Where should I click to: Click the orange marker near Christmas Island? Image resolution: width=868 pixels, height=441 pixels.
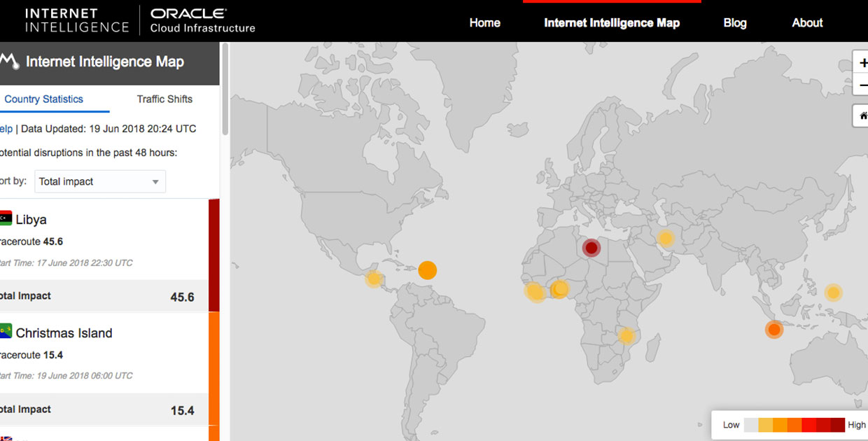click(773, 329)
